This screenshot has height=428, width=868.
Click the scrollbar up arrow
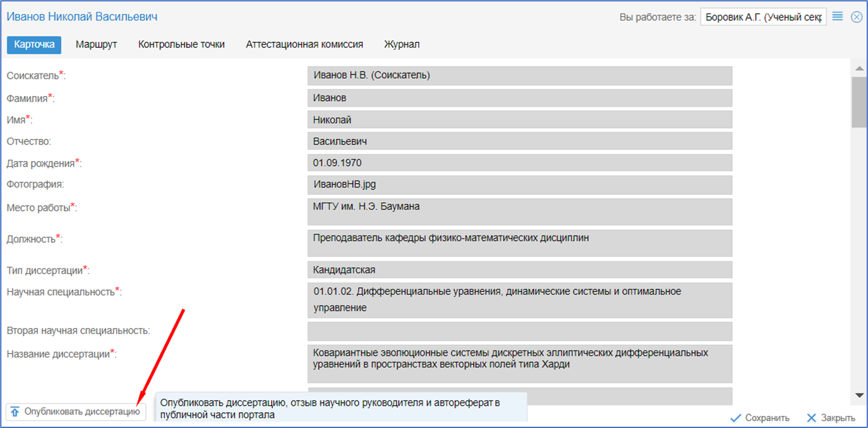(859, 68)
